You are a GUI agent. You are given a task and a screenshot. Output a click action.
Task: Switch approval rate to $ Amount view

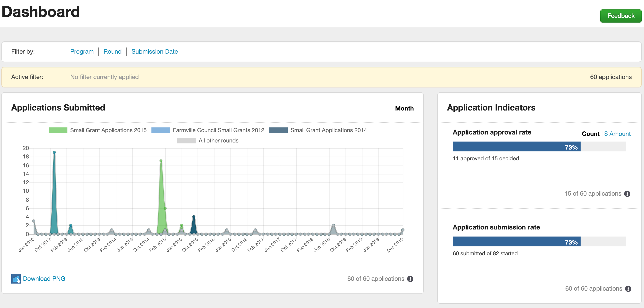click(x=617, y=134)
